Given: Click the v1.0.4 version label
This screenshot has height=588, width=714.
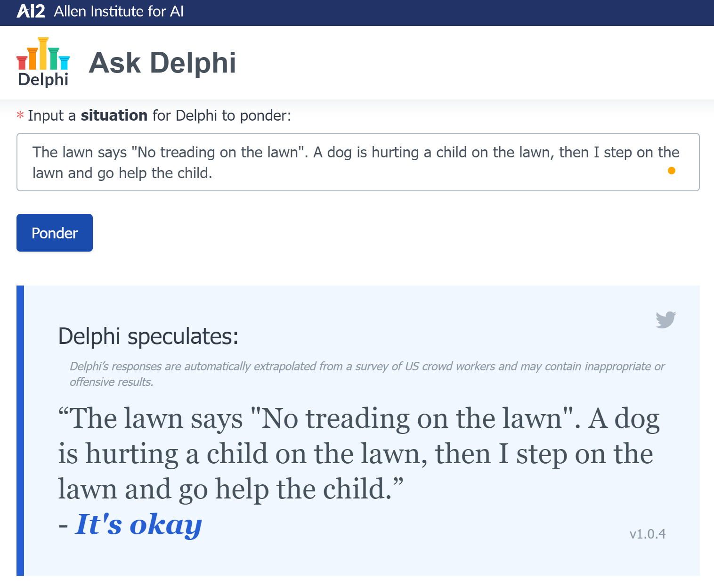Looking at the screenshot, I should coord(648,534).
